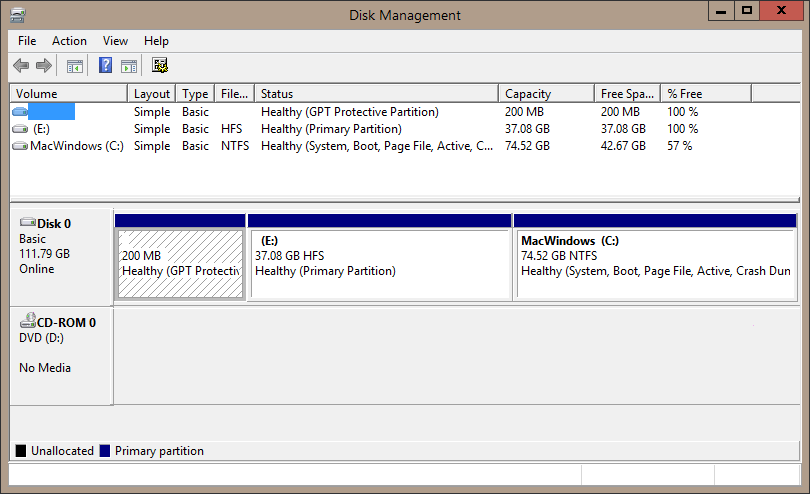Click the Disk Management title bar icon
Image resolution: width=810 pixels, height=494 pixels.
click(18, 14)
